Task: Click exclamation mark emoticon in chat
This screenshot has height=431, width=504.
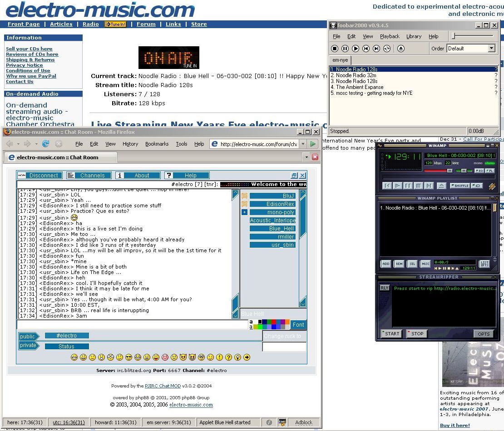Action: pyautogui.click(x=220, y=357)
